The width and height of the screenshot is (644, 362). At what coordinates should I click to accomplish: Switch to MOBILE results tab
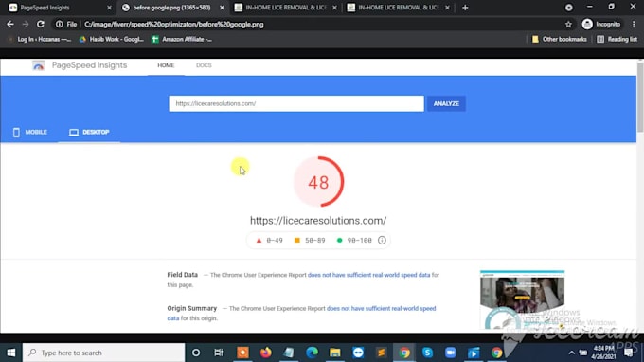30,133
